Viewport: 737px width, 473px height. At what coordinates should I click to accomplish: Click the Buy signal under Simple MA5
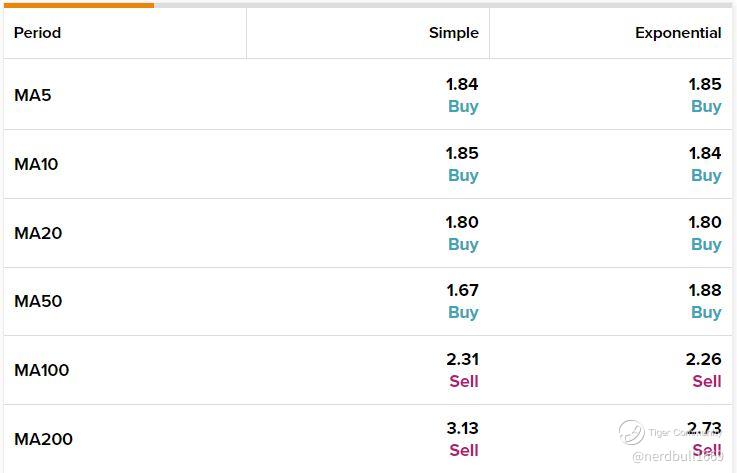[463, 106]
